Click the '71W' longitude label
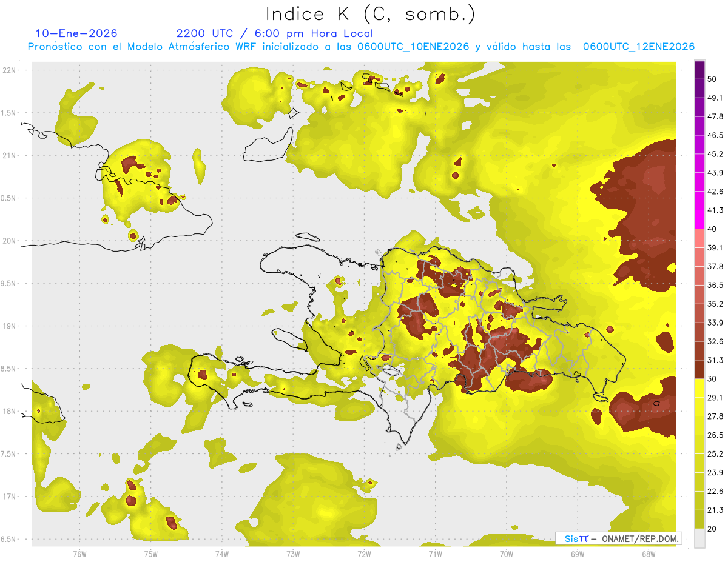Screen dimensions: 728x562 pyautogui.click(x=435, y=554)
